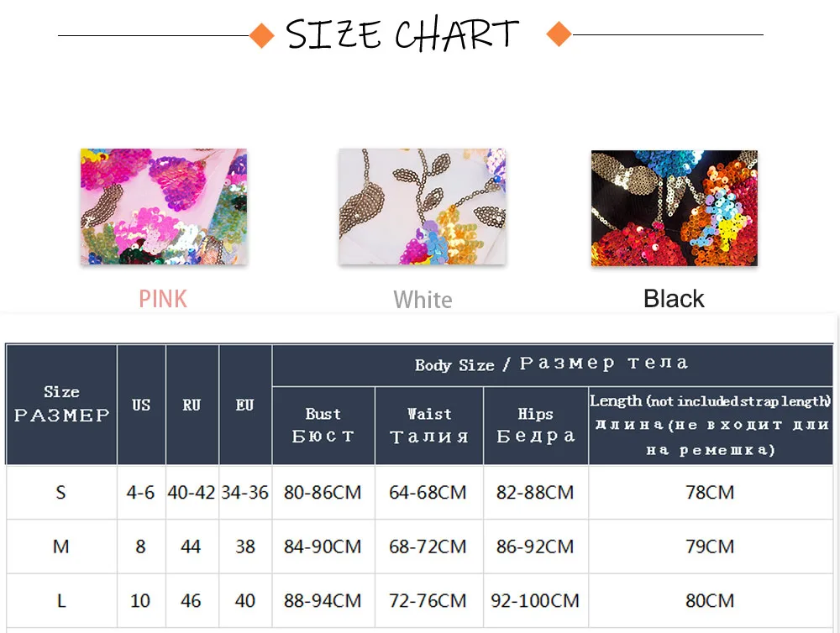The width and height of the screenshot is (840, 633).
Task: Select the EU column header
Action: [244, 405]
